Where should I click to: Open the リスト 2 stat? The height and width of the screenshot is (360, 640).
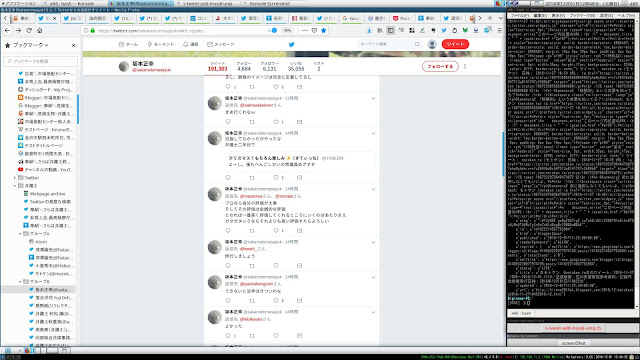[319, 67]
